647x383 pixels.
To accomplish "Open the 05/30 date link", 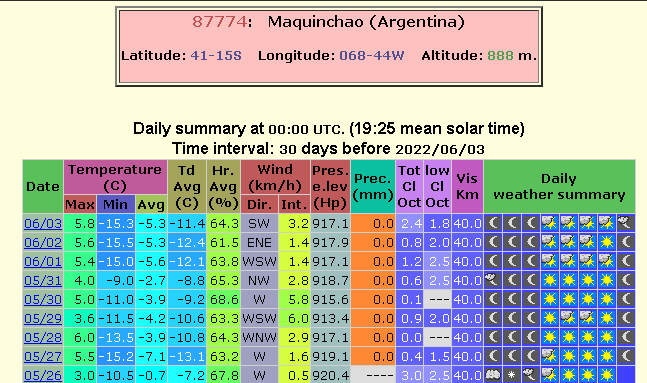I will (43, 300).
